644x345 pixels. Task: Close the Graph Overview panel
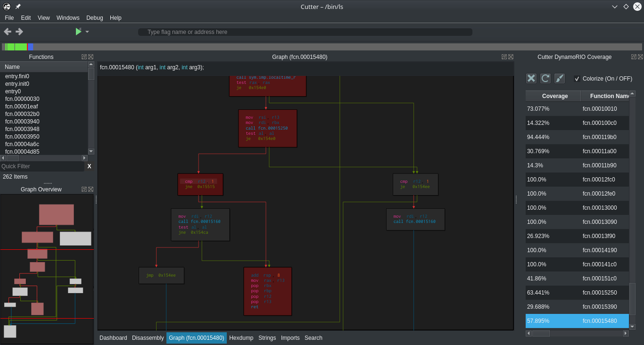pyautogui.click(x=91, y=189)
